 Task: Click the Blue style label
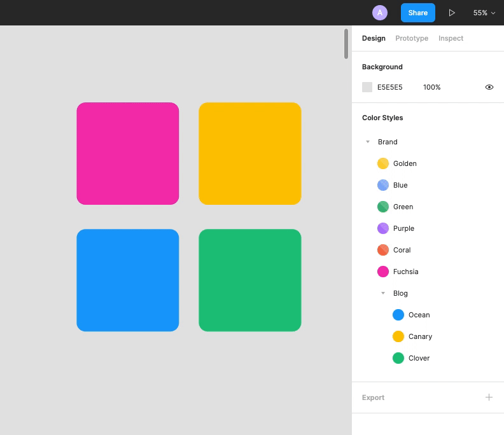click(x=400, y=185)
